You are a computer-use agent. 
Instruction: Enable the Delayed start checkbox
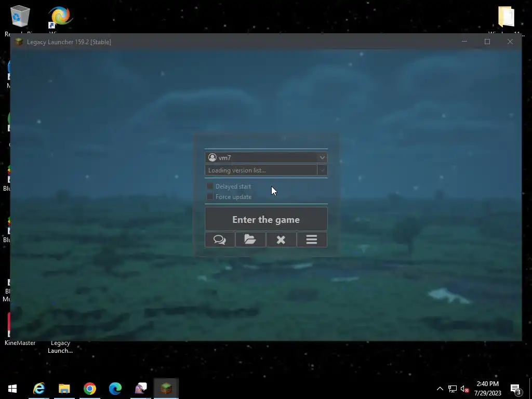click(x=210, y=186)
